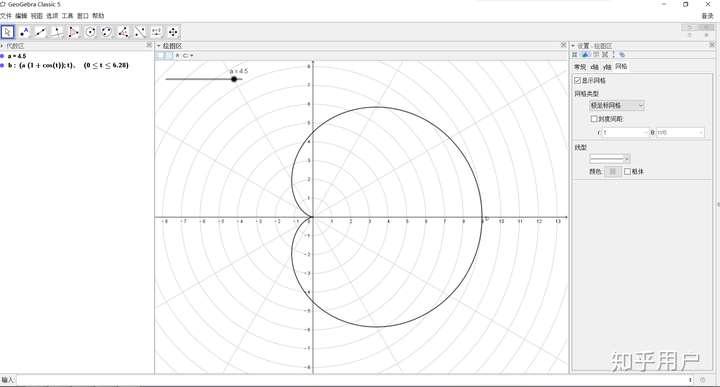The image size is (720, 387).
Task: Enable the 粗体 checkbox
Action: point(627,171)
